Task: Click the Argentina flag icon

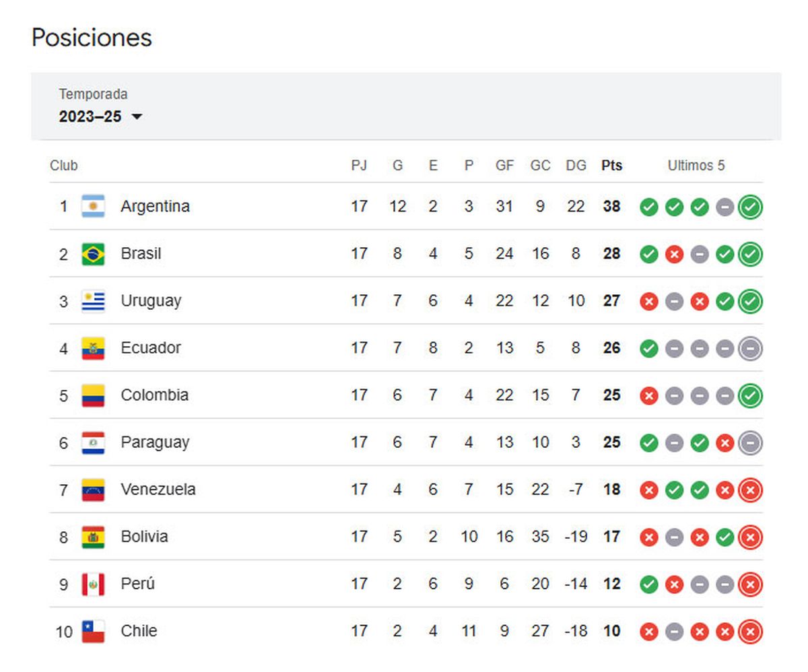Action: coord(93,206)
